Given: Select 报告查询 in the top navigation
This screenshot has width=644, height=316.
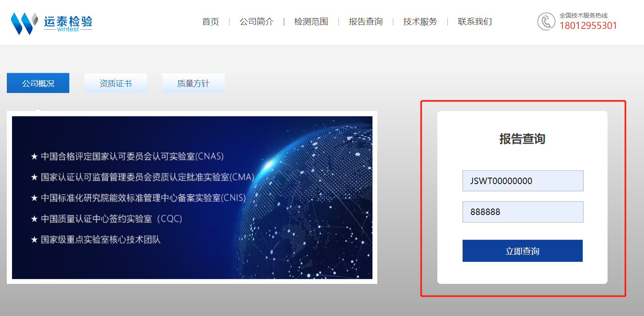Looking at the screenshot, I should click(365, 22).
